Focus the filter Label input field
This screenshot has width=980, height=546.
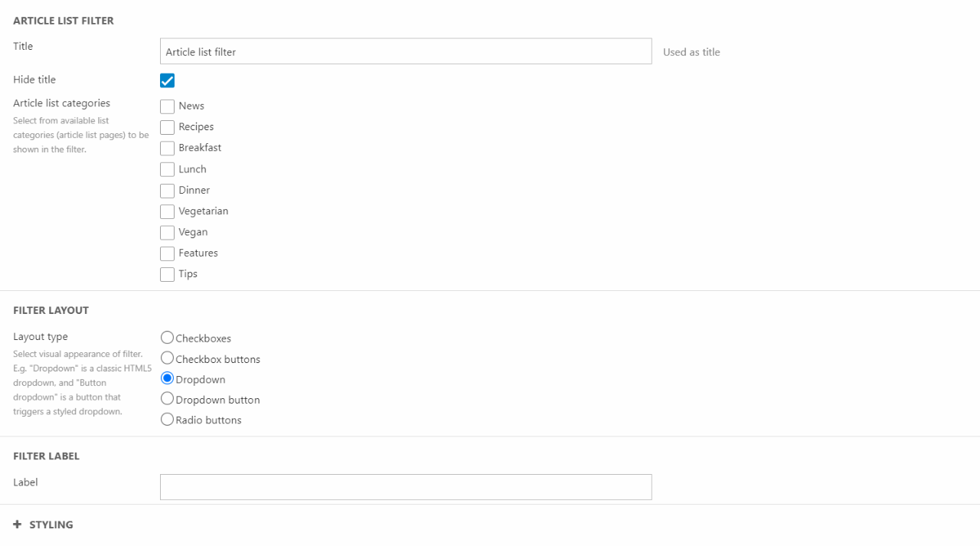click(406, 487)
